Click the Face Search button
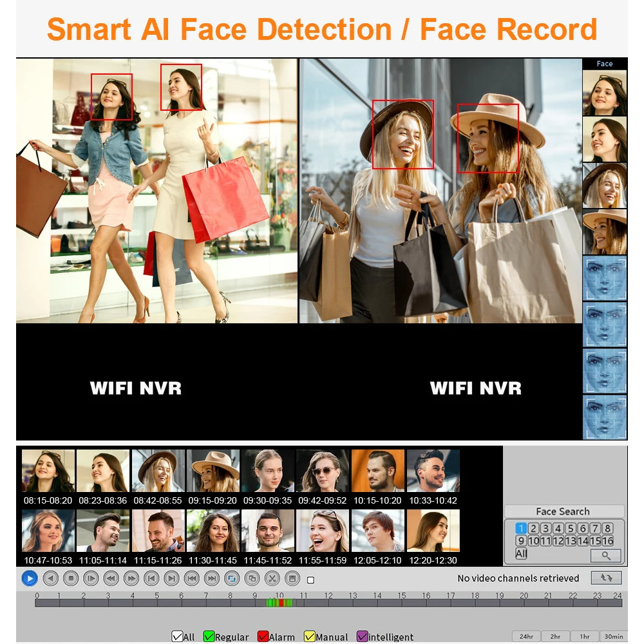Image resolution: width=644 pixels, height=644 pixels. click(x=563, y=511)
